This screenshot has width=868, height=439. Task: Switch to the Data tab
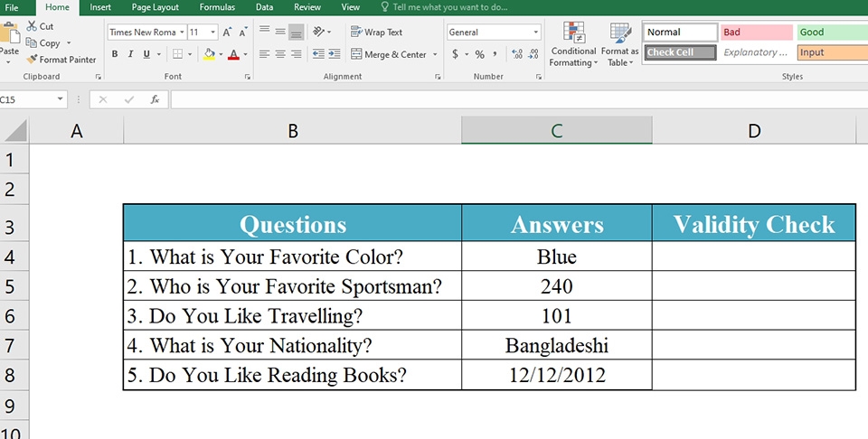click(x=264, y=7)
